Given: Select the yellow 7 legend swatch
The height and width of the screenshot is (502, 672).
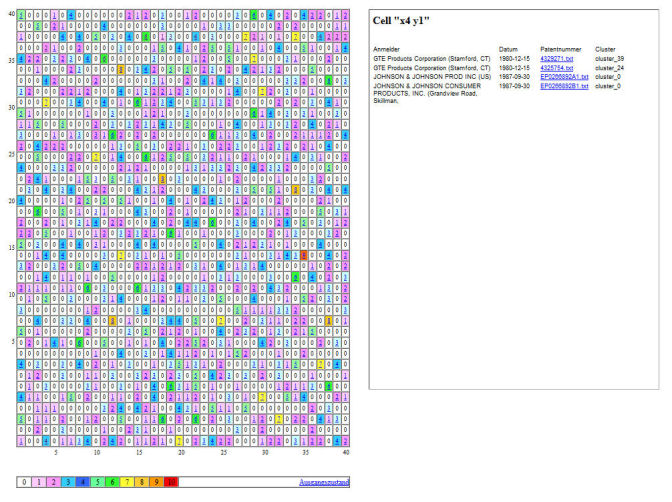Looking at the screenshot, I should pyautogui.click(x=127, y=482).
